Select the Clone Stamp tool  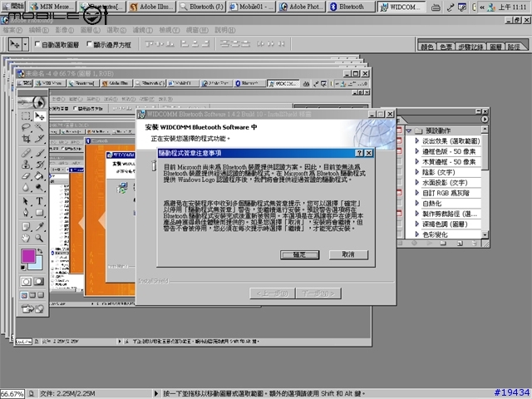(x=26, y=165)
